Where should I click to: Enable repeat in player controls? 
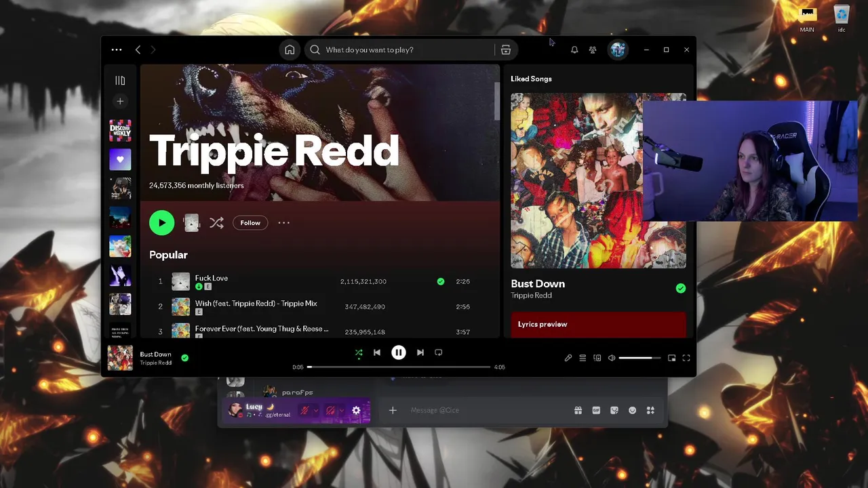click(x=439, y=352)
